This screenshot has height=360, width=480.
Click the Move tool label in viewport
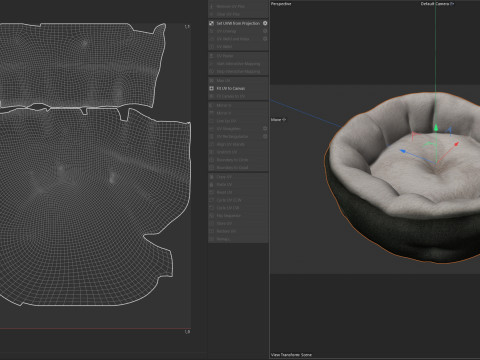(x=278, y=119)
